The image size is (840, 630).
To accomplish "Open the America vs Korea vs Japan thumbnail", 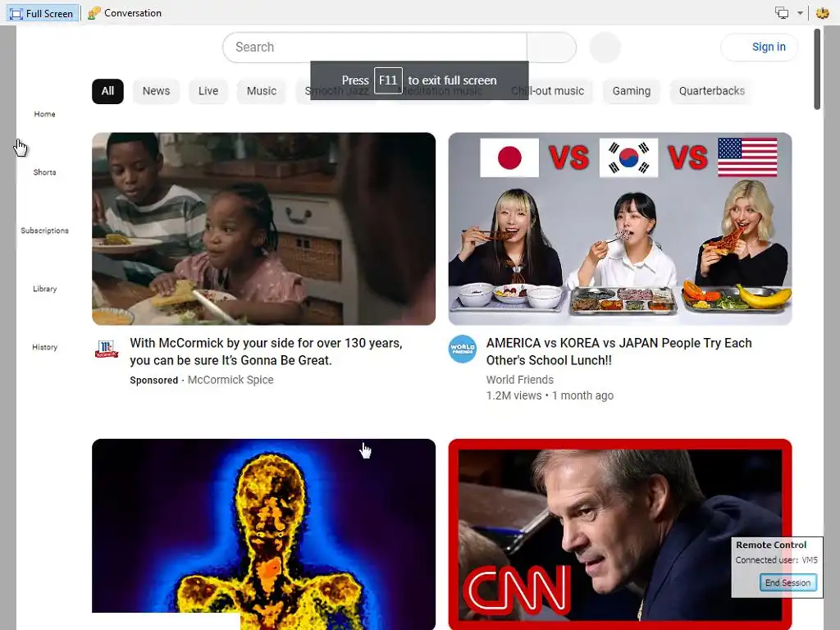I will [x=620, y=229].
